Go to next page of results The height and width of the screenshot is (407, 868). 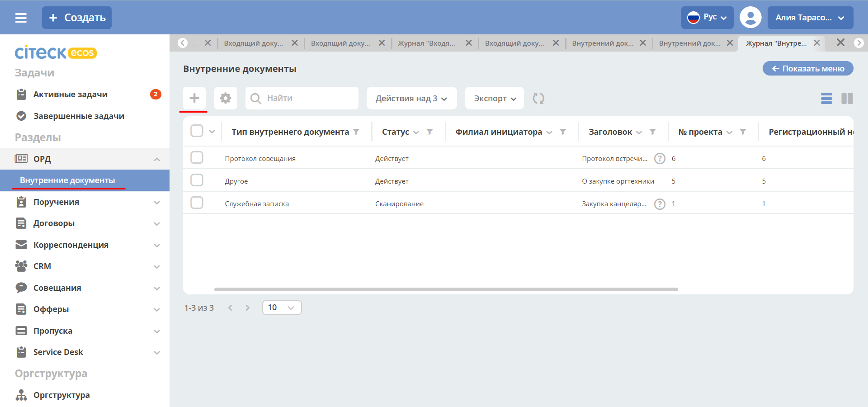coord(247,308)
